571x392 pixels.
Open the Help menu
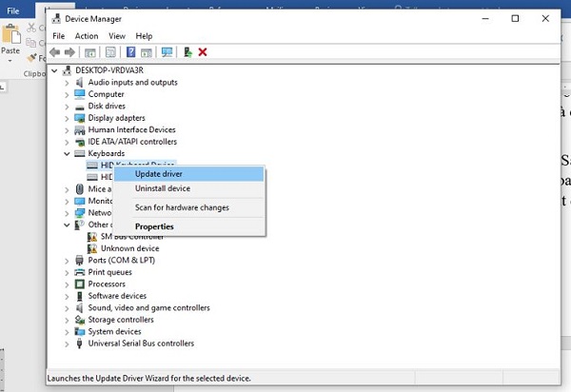coord(144,36)
